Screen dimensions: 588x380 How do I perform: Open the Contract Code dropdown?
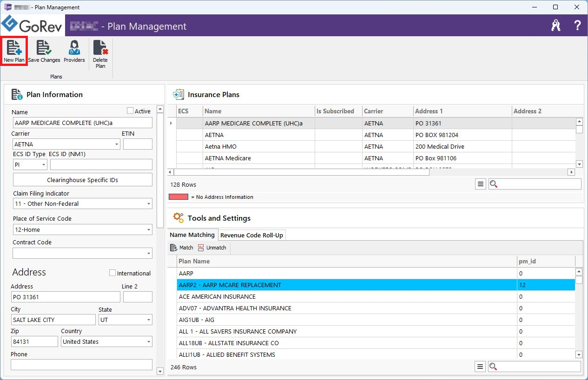click(149, 253)
